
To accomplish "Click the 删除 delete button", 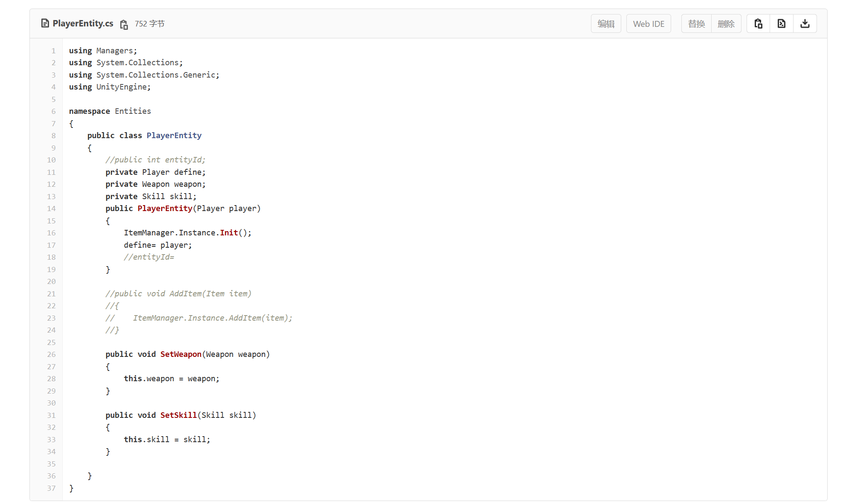I will (x=726, y=24).
